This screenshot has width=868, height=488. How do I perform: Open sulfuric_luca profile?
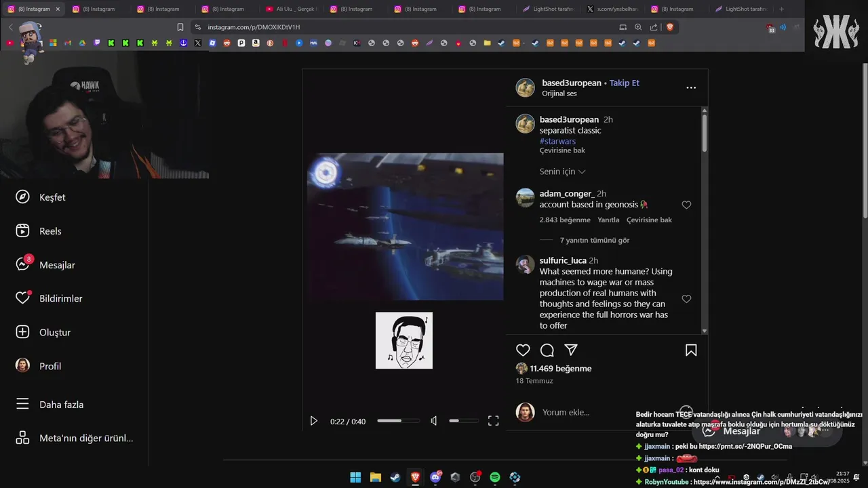pyautogui.click(x=563, y=260)
